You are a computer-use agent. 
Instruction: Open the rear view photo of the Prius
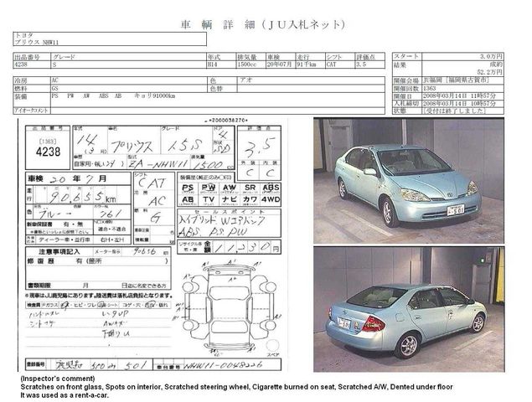pyautogui.click(x=409, y=309)
